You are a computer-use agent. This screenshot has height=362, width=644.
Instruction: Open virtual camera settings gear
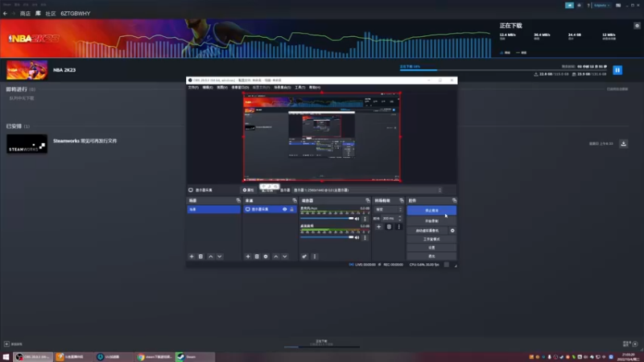(452, 231)
